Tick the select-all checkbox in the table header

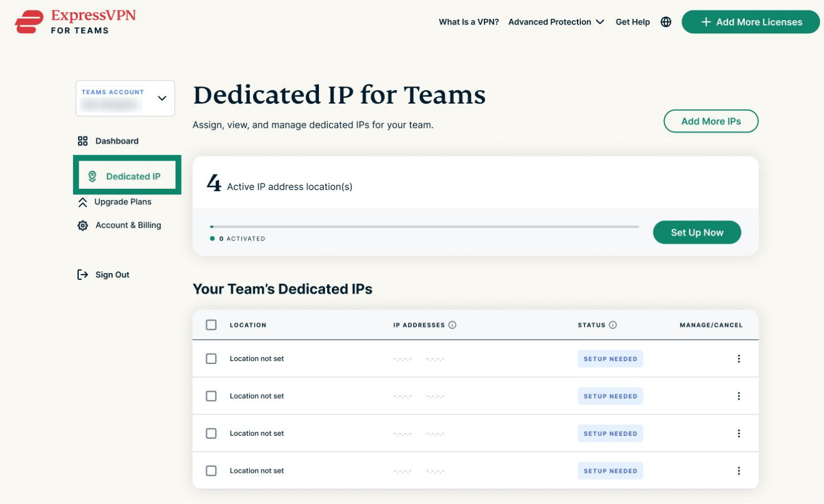211,325
